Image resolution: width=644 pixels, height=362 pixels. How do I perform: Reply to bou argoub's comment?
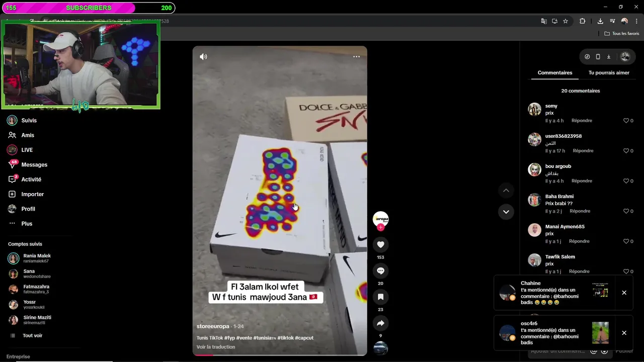pos(582,181)
